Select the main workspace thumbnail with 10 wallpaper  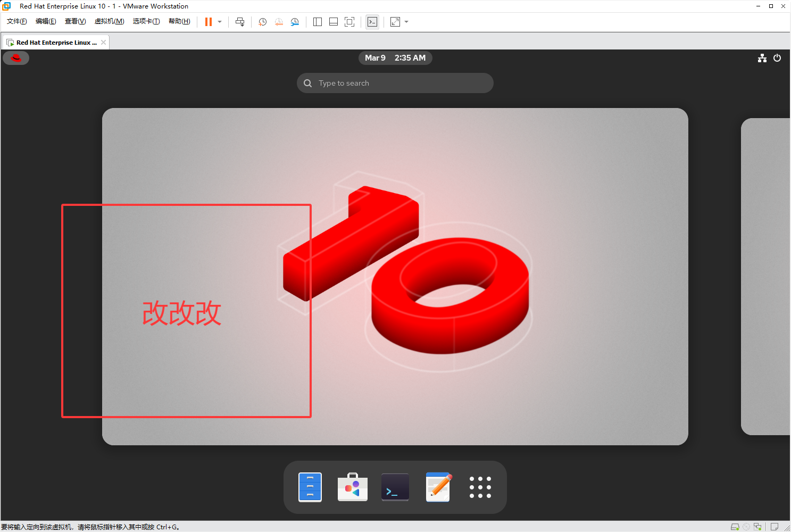coord(395,277)
